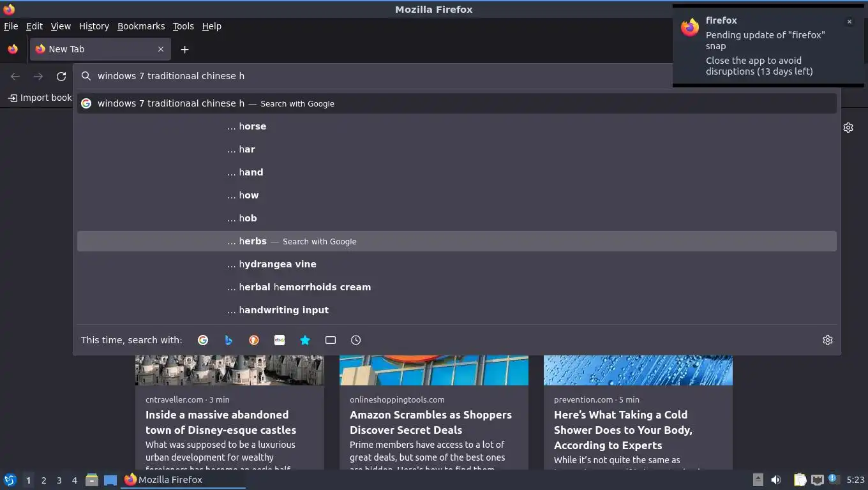
Task: Open the network tray icon
Action: 817,480
